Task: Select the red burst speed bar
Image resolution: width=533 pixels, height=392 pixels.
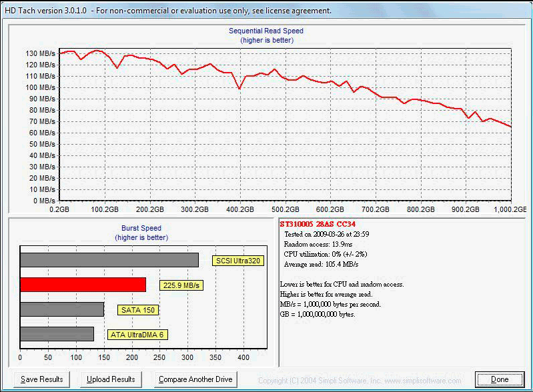Action: 83,285
